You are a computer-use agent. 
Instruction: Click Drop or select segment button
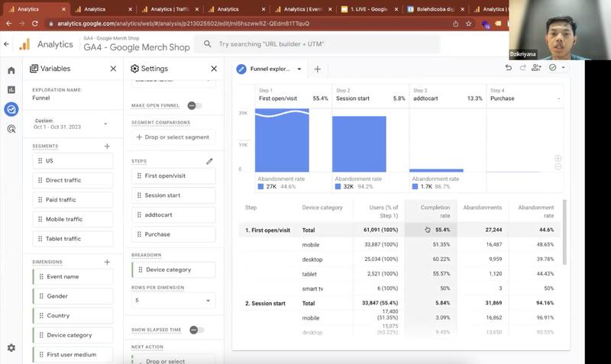click(x=173, y=137)
